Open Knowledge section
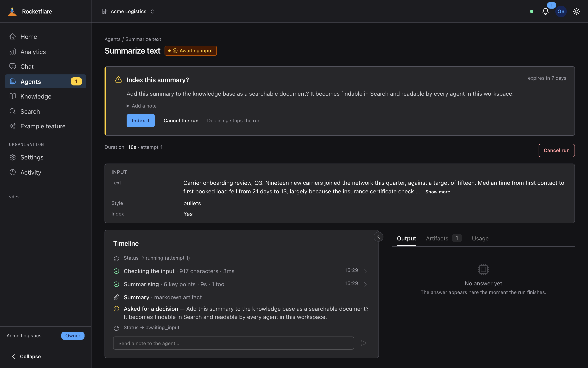588x368 pixels. coord(46,96)
